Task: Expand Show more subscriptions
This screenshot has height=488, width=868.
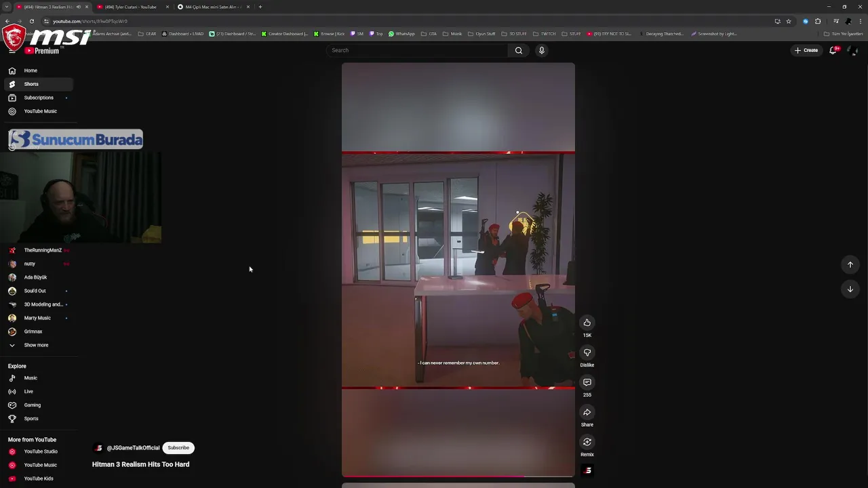Action: pyautogui.click(x=36, y=345)
